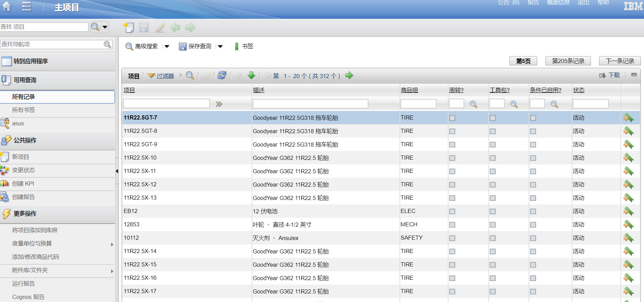Screen dimensions: 644x302
Task: Bookmark item EB12 row icon
Action: coord(629,211)
